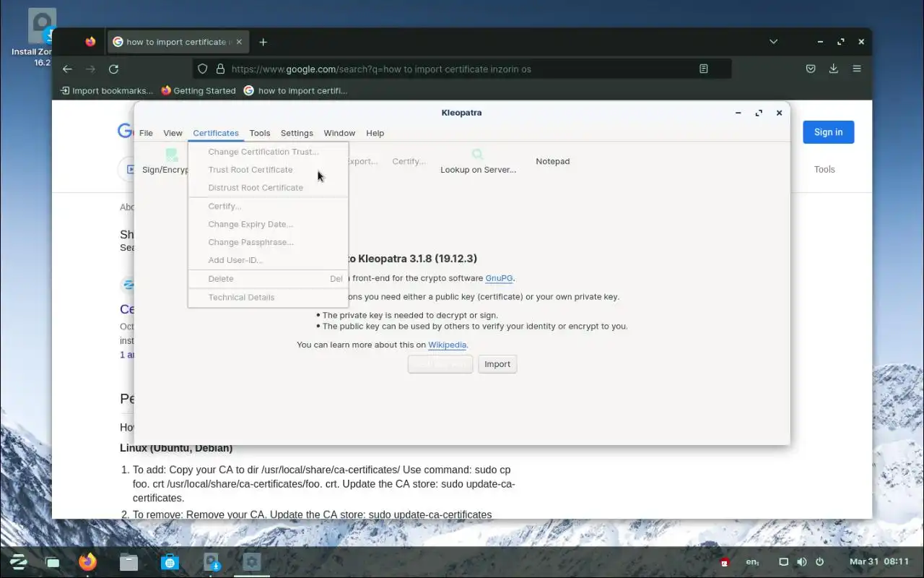Open the clock showing Mar 31 08:11
This screenshot has height=578, width=924.
point(879,561)
